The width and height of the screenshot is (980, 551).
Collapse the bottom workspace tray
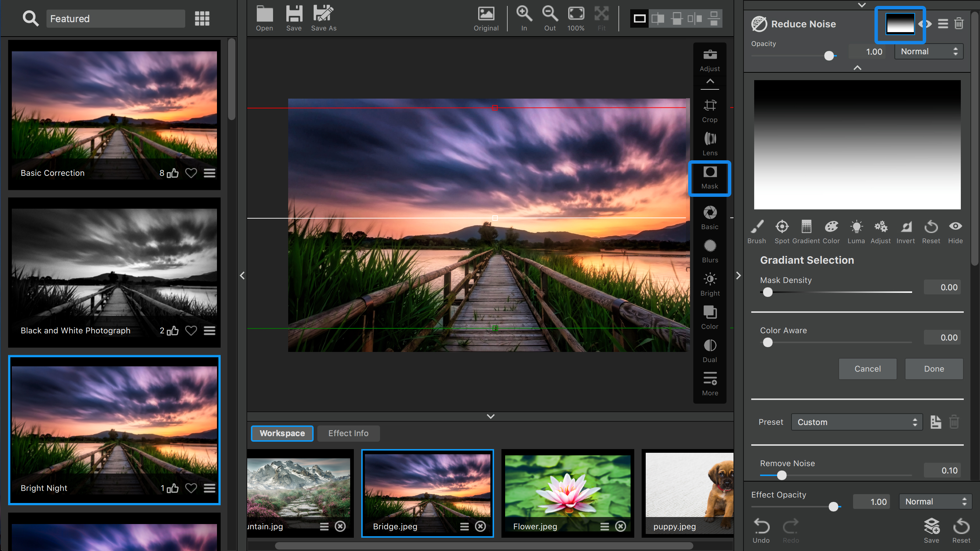tap(491, 416)
